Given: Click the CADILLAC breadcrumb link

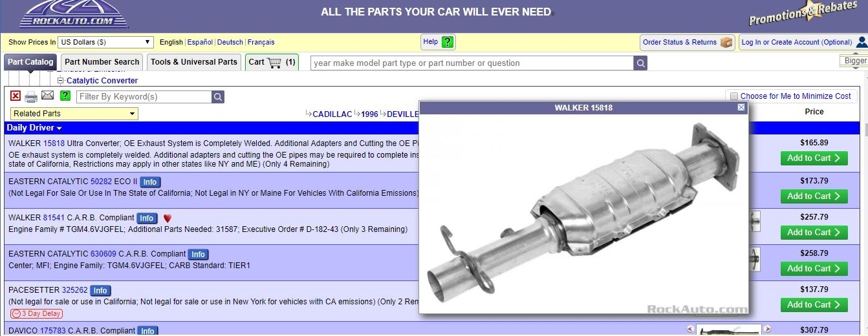Looking at the screenshot, I should coord(332,114).
